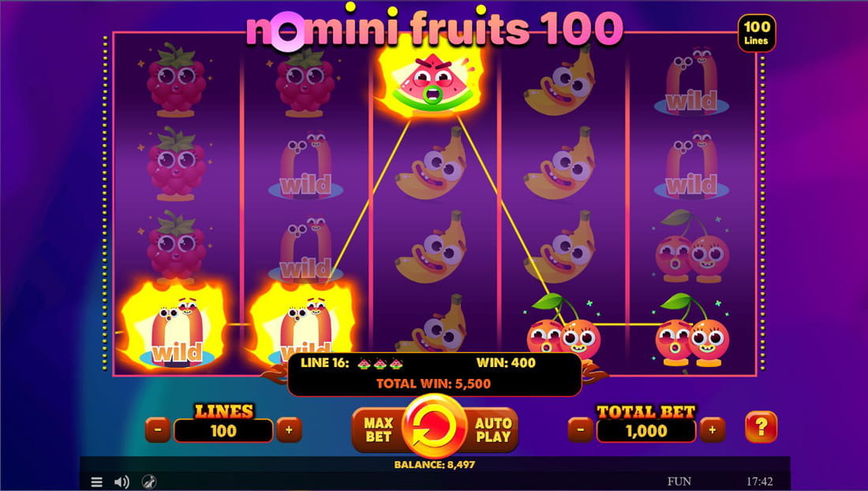Raise total bet with plus button
868x491 pixels.
point(713,429)
